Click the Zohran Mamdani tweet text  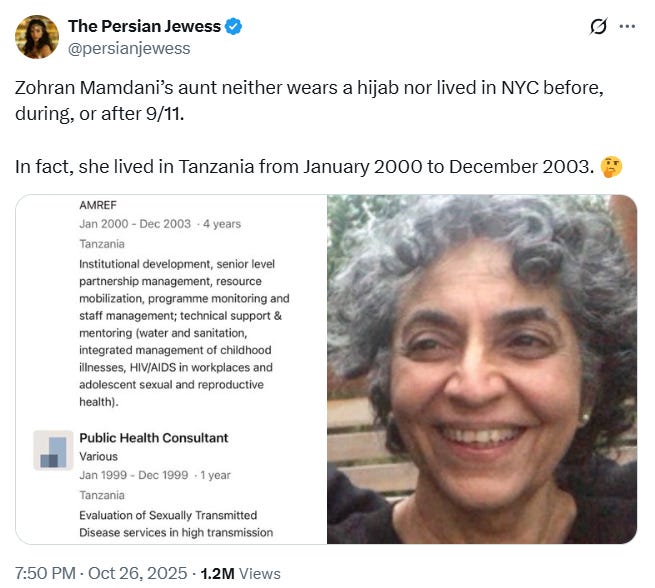click(x=309, y=101)
